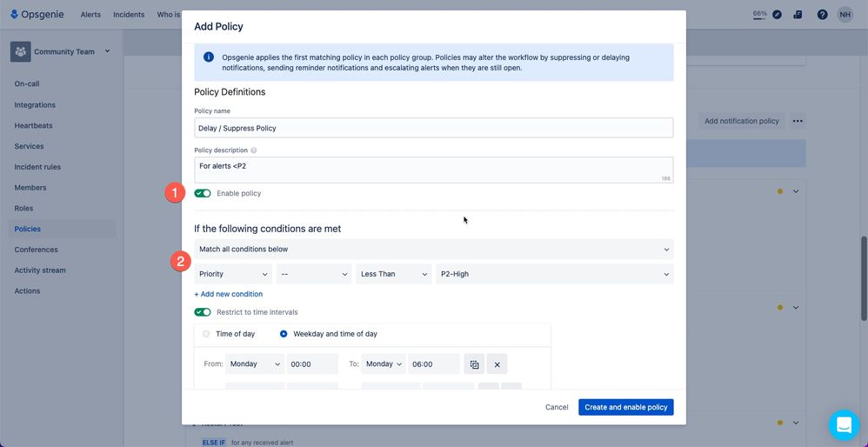868x447 pixels.
Task: Click Create and enable policy button
Action: (x=626, y=407)
